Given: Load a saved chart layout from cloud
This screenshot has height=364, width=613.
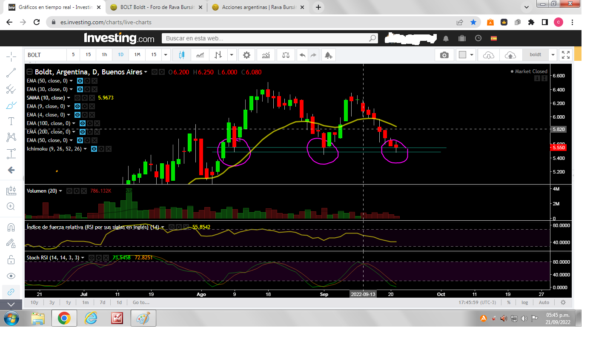Looking at the screenshot, I should pos(489,55).
